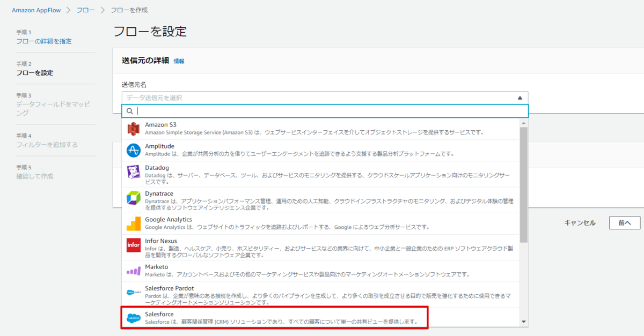Select Infor Nexus from the list
The image size is (644, 336).
(x=321, y=247)
